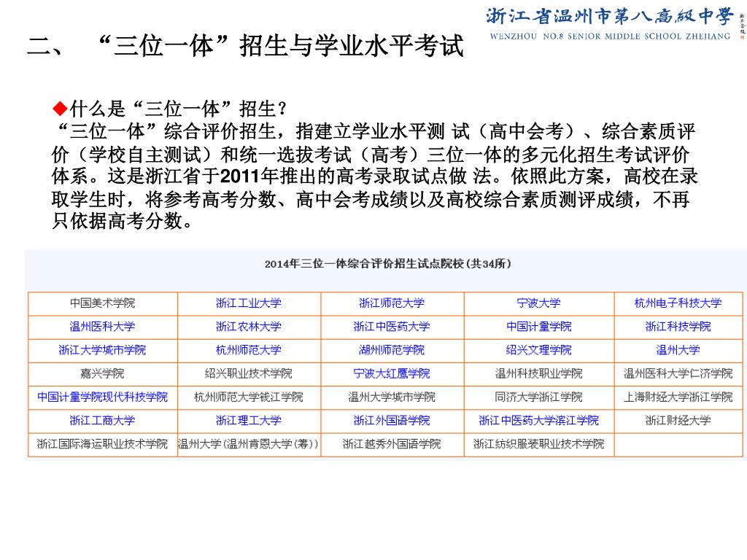The height and width of the screenshot is (560, 747).
Task: Select the 杭州师范大学钱江学院 cell
Action: pyautogui.click(x=249, y=397)
